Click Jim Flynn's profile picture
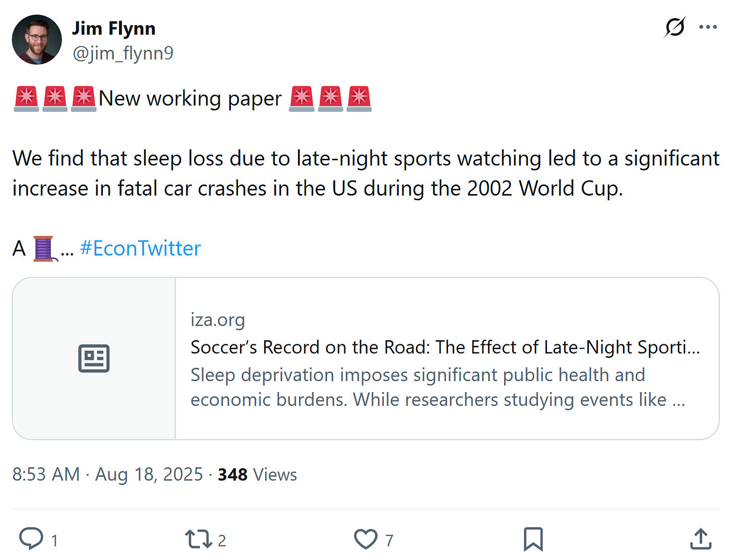The height and width of the screenshot is (560, 734). coord(37,40)
